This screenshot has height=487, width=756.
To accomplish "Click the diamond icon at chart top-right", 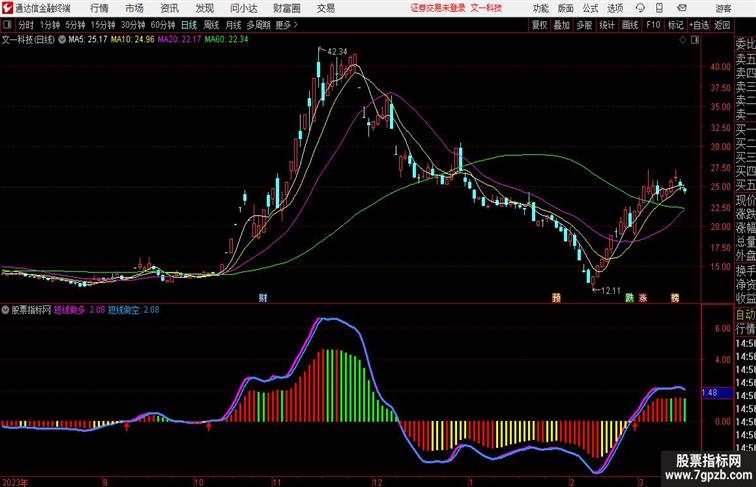I will [683, 40].
